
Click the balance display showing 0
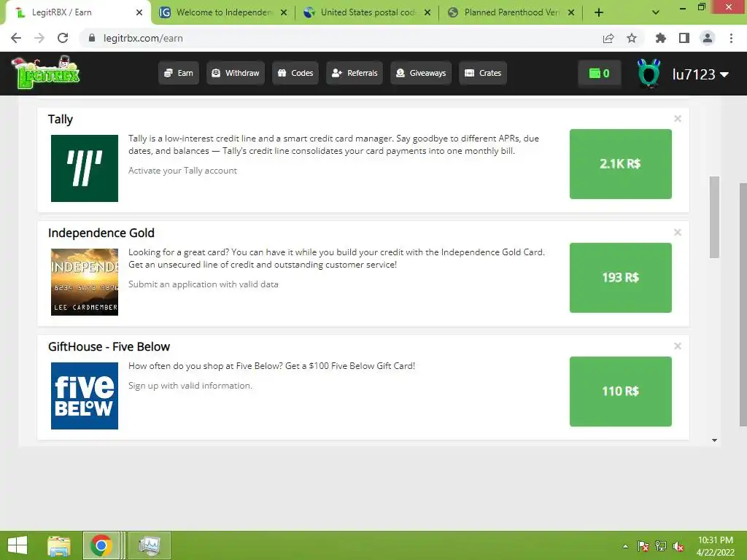tap(600, 74)
